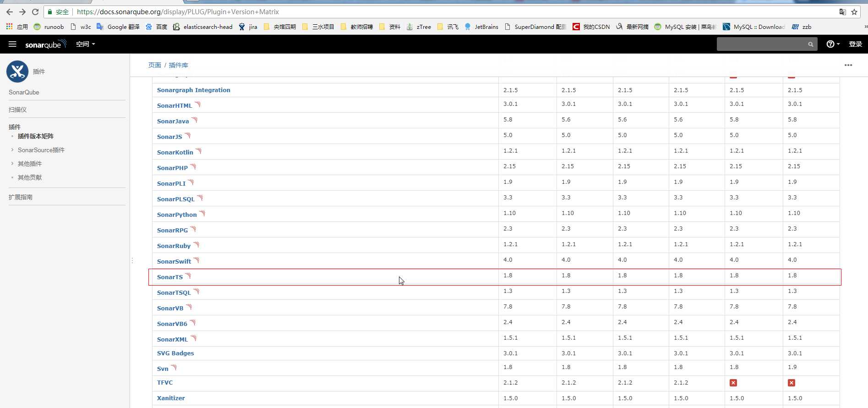Open the page actions three-dots menu
This screenshot has height=408, width=868.
848,65
